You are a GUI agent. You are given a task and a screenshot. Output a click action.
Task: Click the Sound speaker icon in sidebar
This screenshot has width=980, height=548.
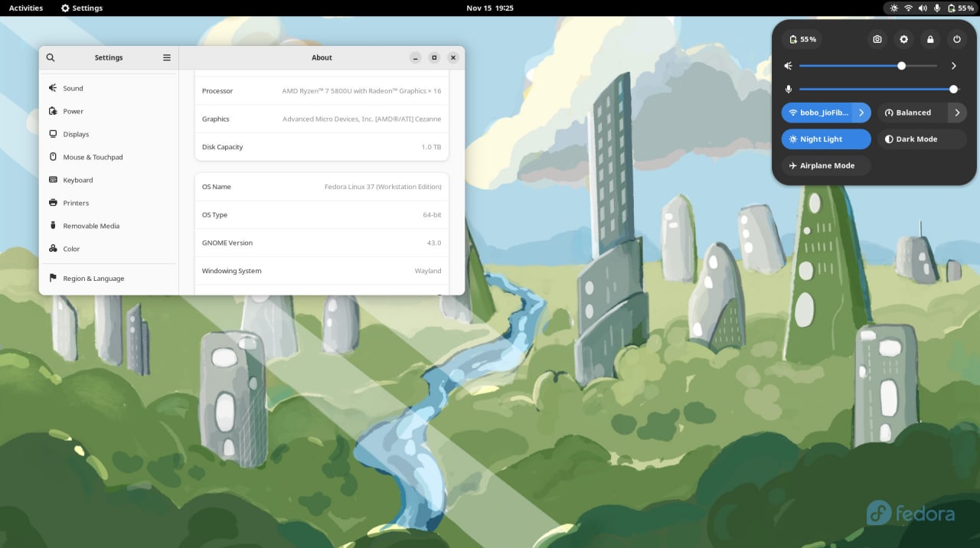pyautogui.click(x=53, y=88)
